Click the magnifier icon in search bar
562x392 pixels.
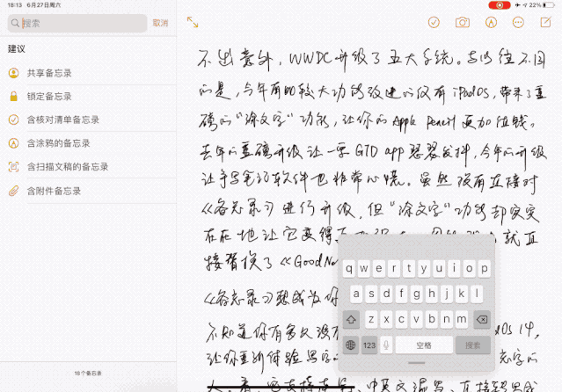click(15, 23)
